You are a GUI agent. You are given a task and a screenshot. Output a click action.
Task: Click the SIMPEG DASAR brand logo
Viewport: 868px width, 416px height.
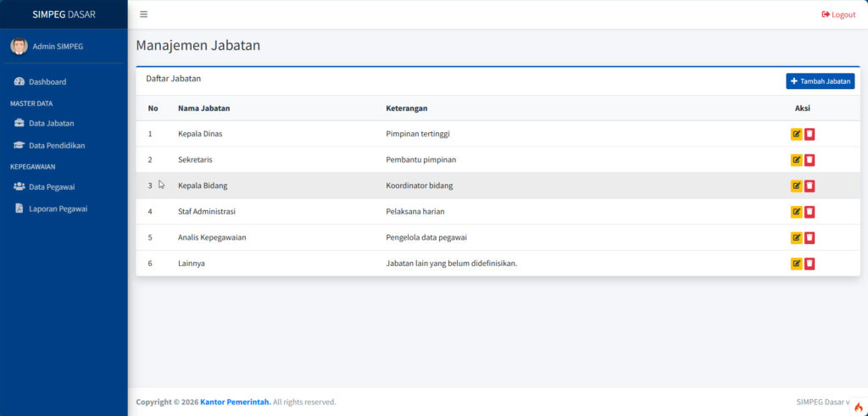click(x=64, y=14)
